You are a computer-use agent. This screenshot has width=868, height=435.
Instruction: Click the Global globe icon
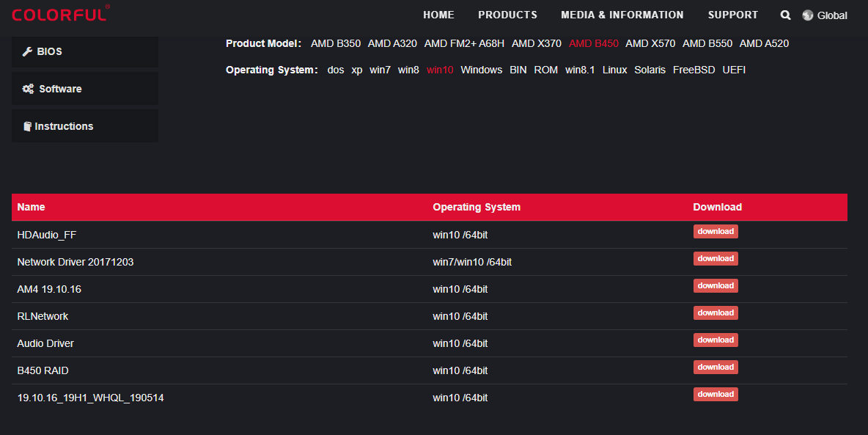pos(808,15)
